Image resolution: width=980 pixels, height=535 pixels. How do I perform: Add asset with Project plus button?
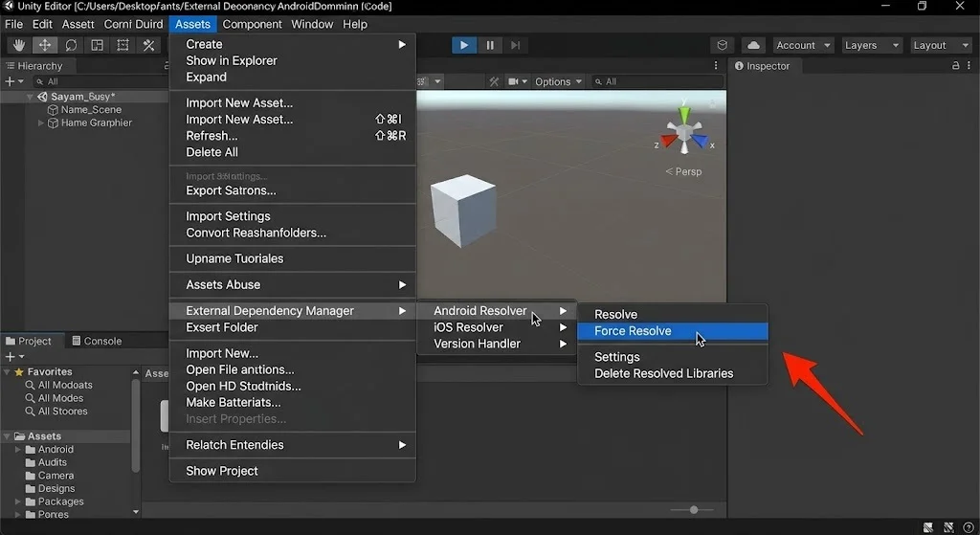[13, 356]
